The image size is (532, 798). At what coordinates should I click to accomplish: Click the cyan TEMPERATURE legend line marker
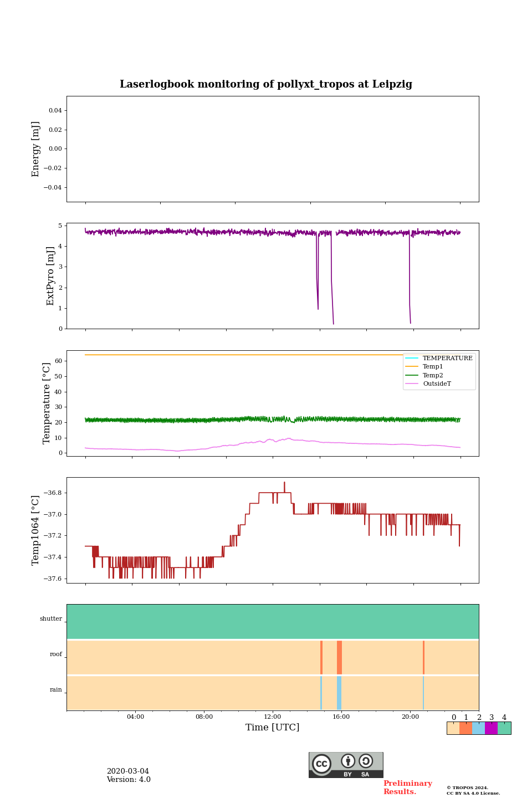413,359
